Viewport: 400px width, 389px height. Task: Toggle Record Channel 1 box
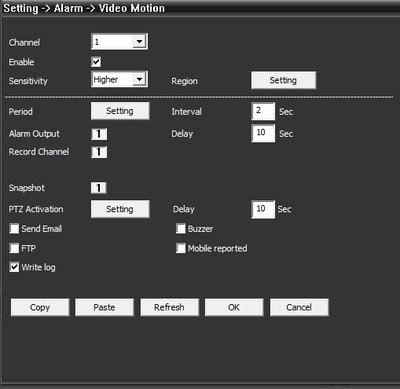[x=99, y=152]
